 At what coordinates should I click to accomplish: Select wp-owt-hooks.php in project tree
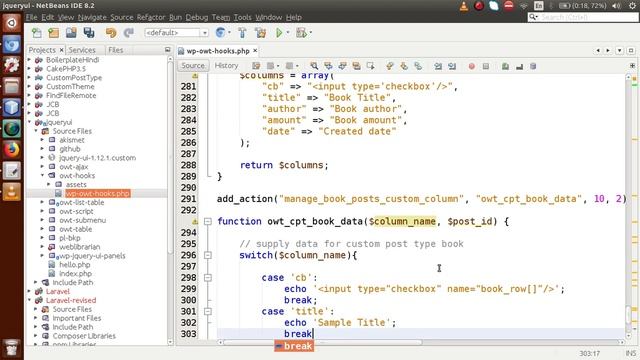click(98, 193)
